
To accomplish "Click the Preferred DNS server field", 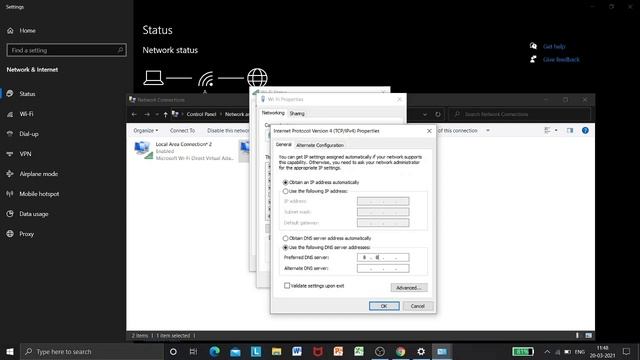I will click(x=383, y=258).
